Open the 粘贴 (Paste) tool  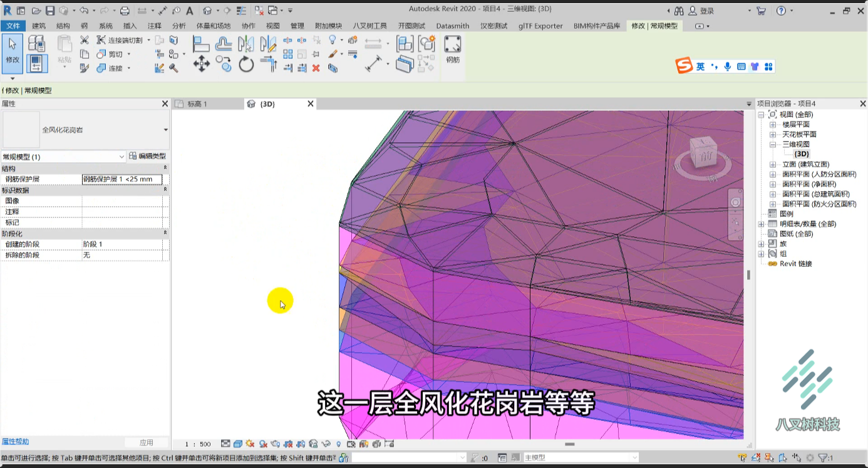[65, 50]
